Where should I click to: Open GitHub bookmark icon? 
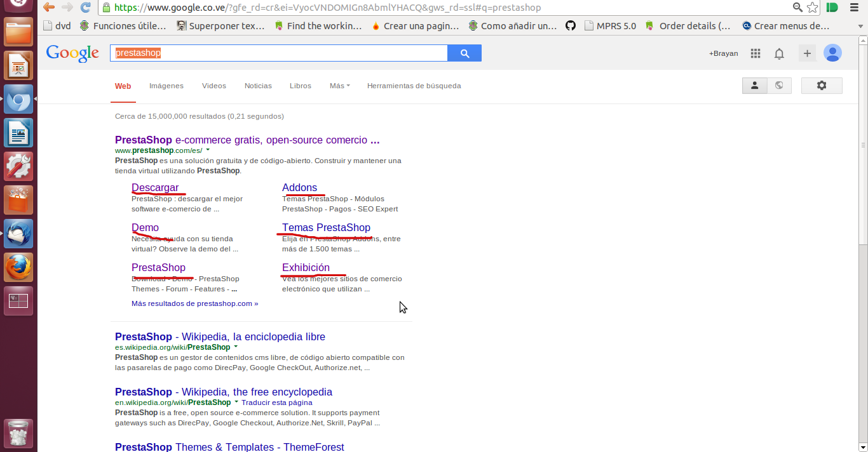coord(571,26)
